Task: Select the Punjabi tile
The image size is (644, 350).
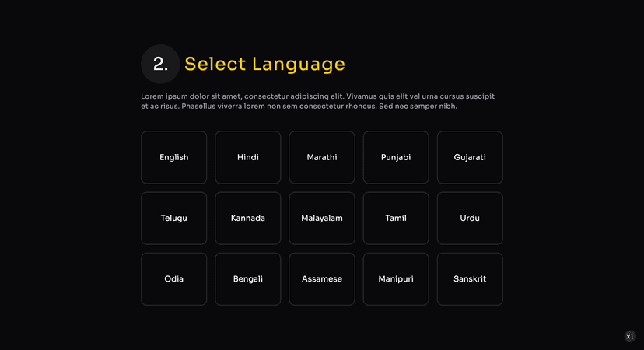Action: [396, 157]
